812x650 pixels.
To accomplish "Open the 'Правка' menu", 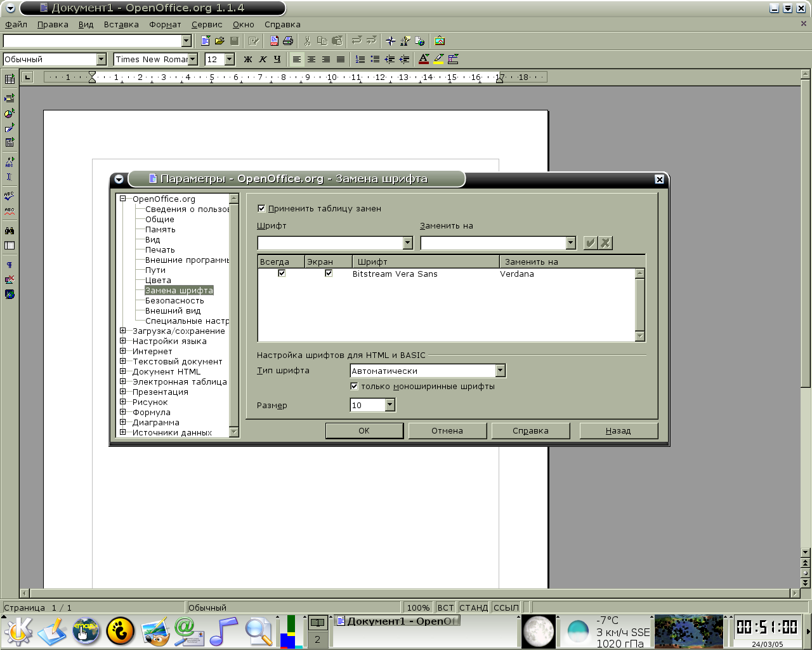I will [53, 24].
